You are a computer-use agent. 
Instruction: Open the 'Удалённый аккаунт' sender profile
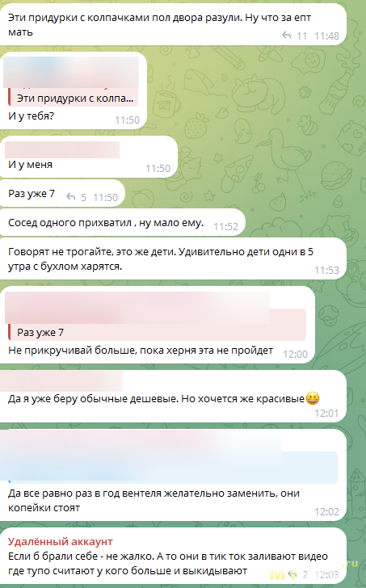point(61,541)
